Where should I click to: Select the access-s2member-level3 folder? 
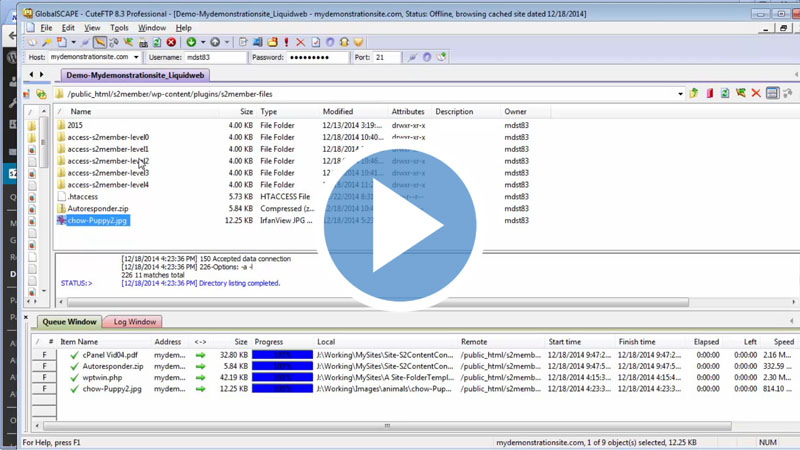pyautogui.click(x=108, y=173)
